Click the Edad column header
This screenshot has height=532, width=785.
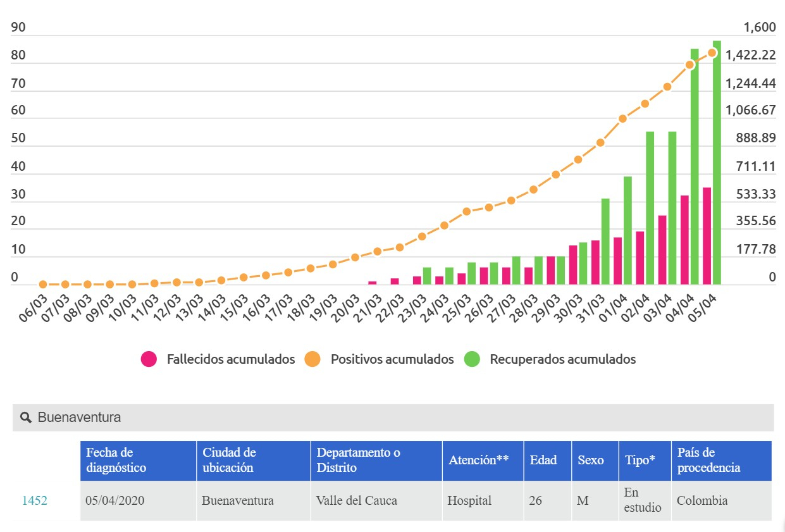point(548,461)
